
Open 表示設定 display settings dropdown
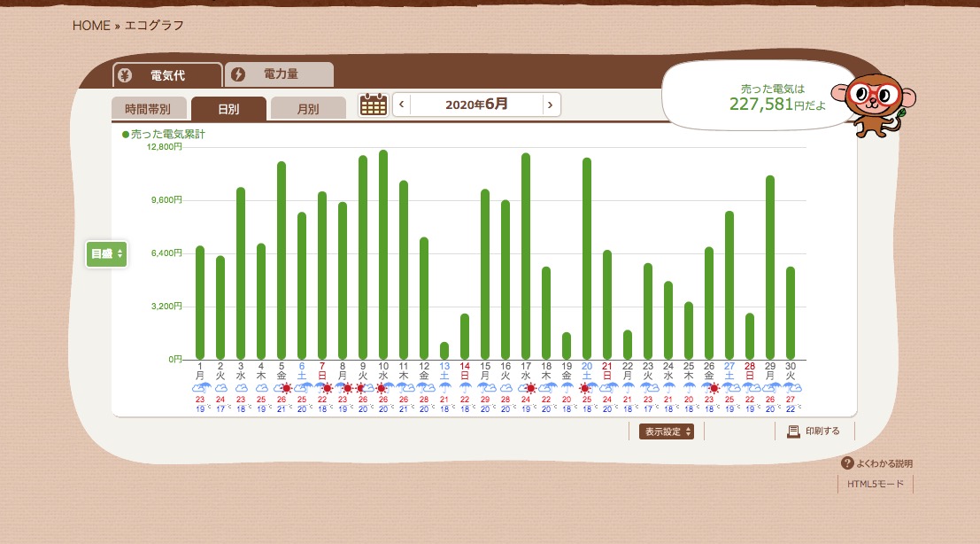[x=667, y=431]
